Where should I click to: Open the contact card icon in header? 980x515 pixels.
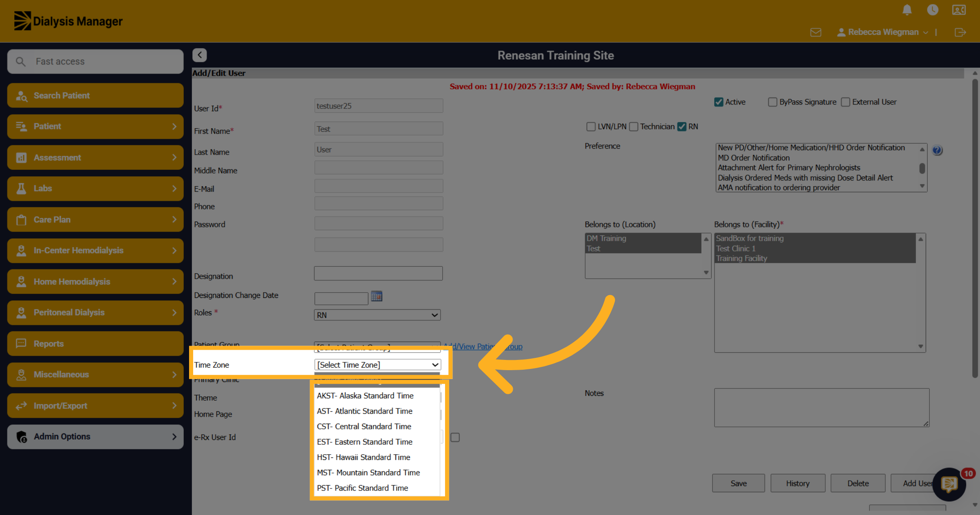(959, 10)
